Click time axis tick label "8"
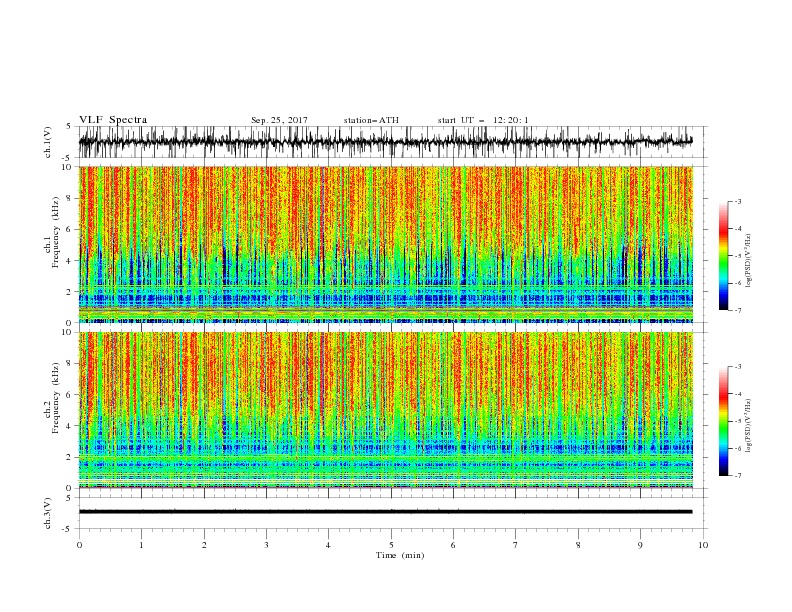 pos(578,545)
